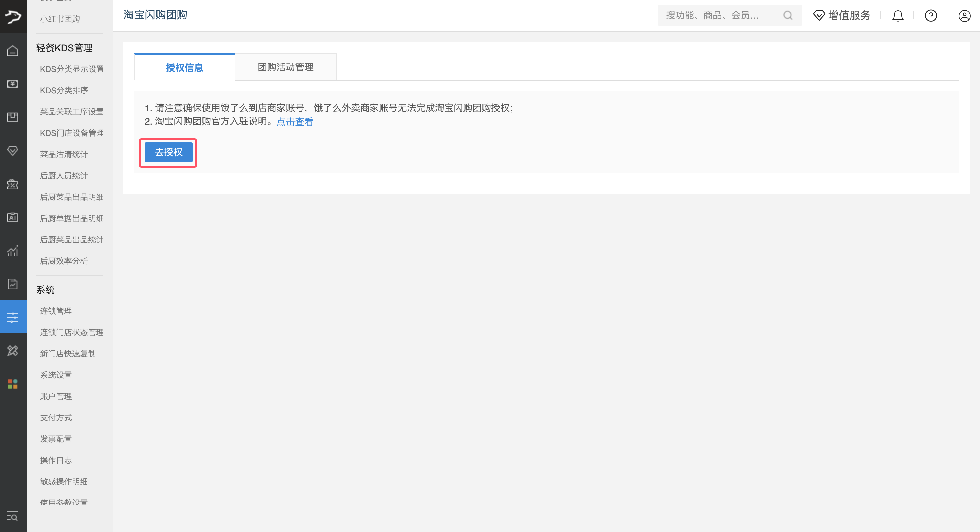Click the search magnifier icon
Screen dimensions: 980x532
coord(787,16)
